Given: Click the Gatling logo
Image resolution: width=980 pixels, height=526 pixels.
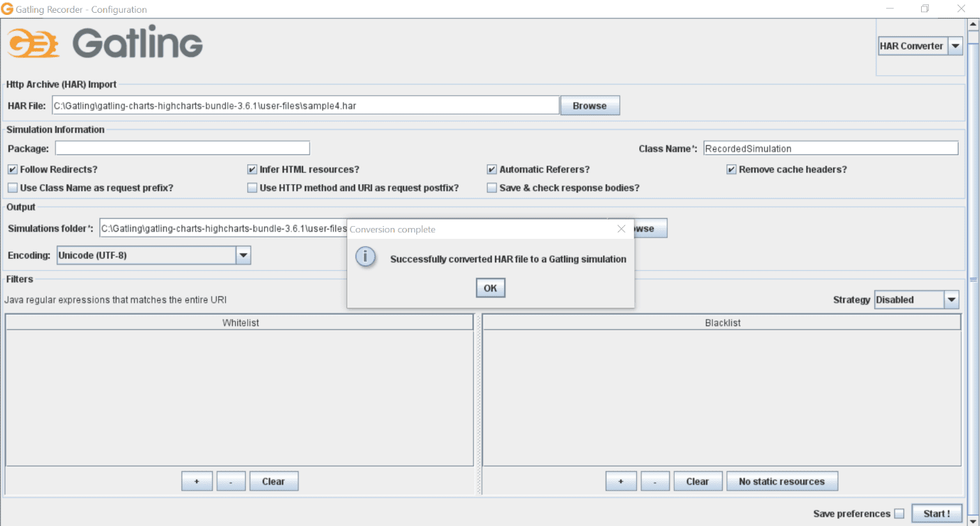Looking at the screenshot, I should (x=105, y=44).
